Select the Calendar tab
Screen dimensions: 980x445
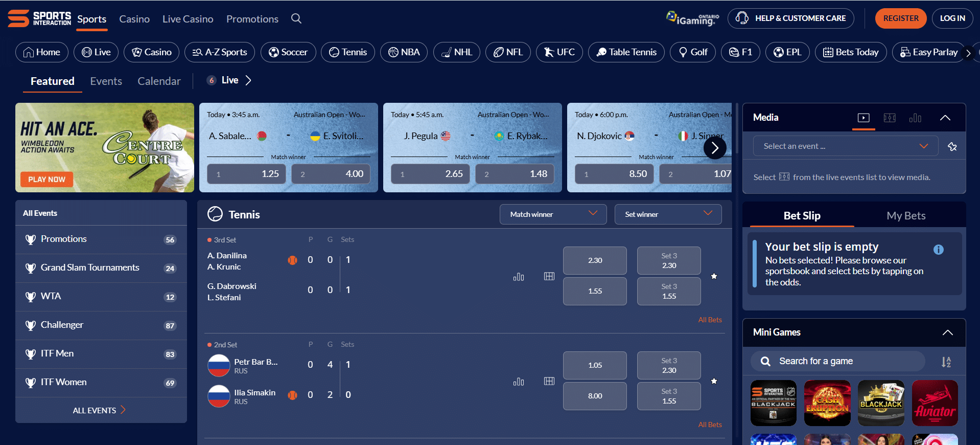click(x=159, y=81)
